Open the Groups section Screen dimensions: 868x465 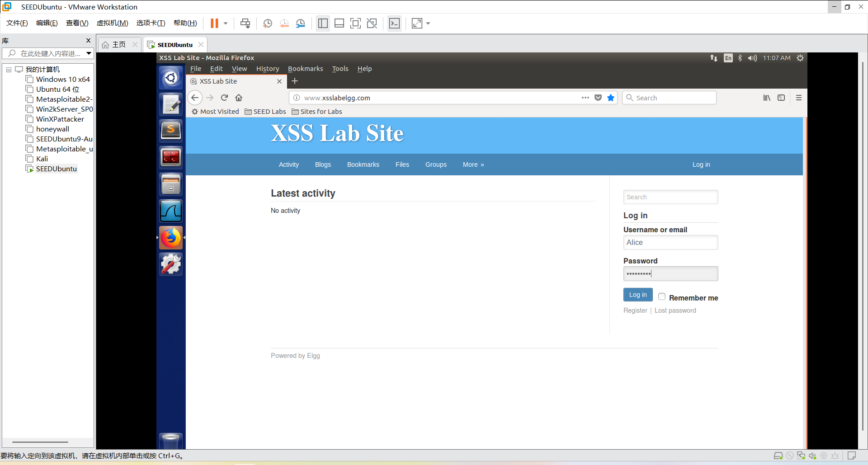click(436, 164)
